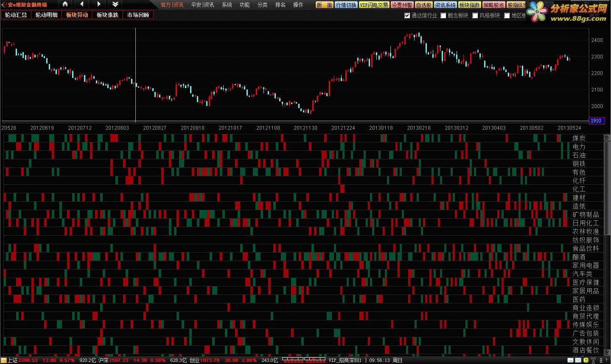This screenshot has height=364, width=611.
Task: Select the 酿酒 sector row label
Action: click(x=579, y=257)
